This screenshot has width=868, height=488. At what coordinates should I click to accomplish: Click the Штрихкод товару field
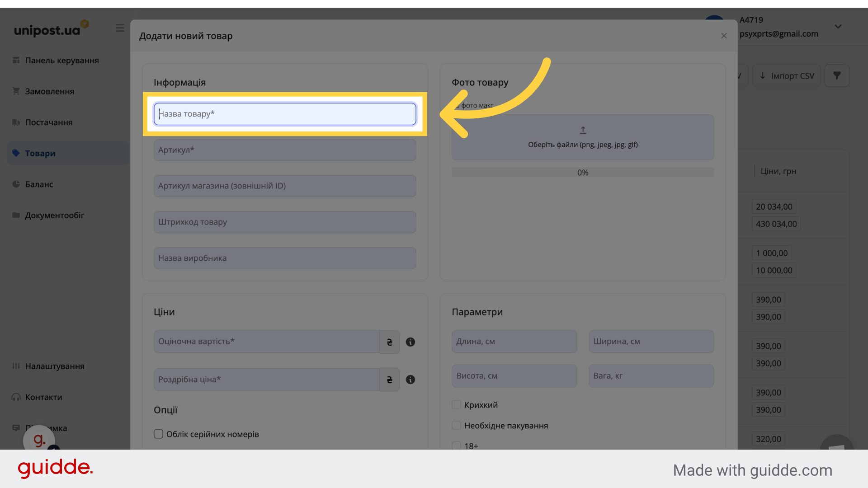pos(285,222)
